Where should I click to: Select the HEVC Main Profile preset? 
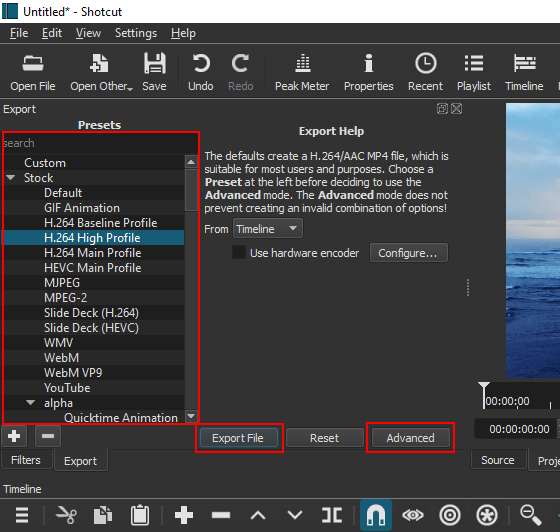pos(92,268)
